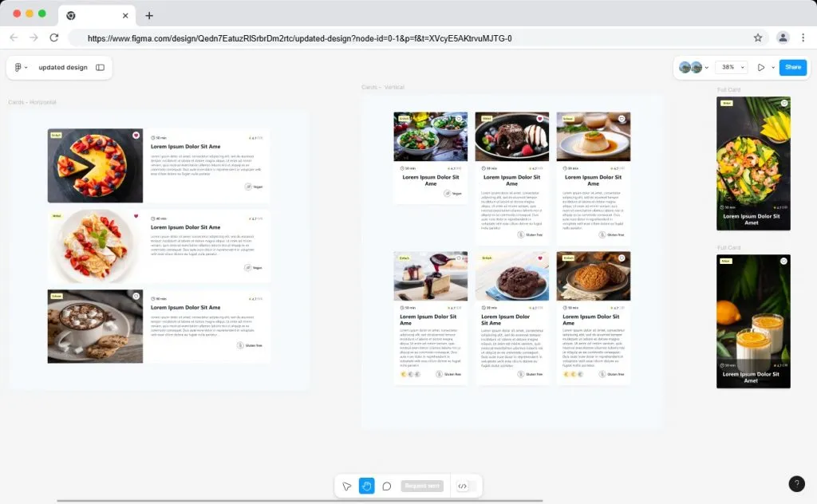Select the Comment tool
The width and height of the screenshot is (817, 504).
click(x=389, y=486)
